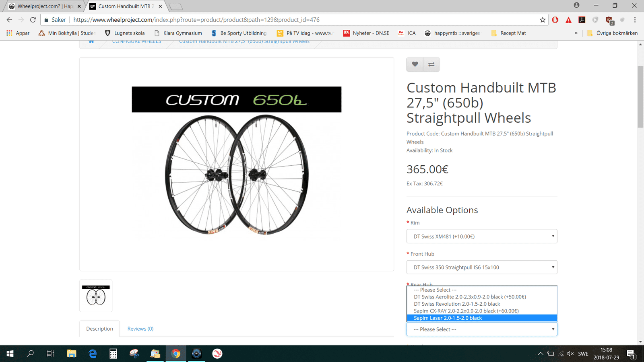The height and width of the screenshot is (362, 644).
Task: Click the page vertical scrollbar thumb
Action: (x=640, y=97)
